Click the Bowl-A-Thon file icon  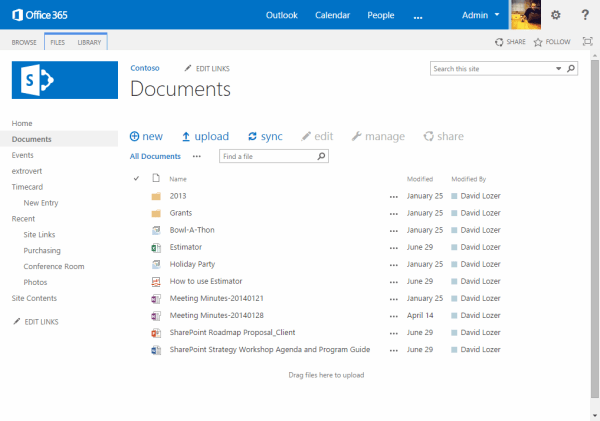(156, 230)
